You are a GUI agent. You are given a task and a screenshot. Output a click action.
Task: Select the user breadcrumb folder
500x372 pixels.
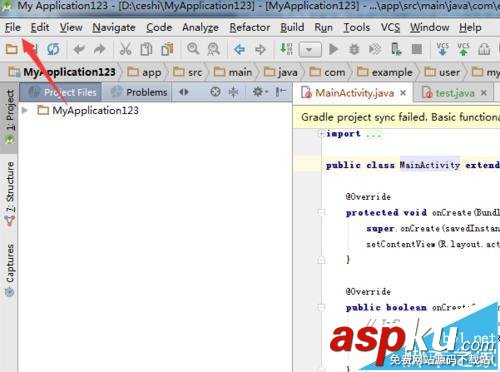pyautogui.click(x=442, y=72)
